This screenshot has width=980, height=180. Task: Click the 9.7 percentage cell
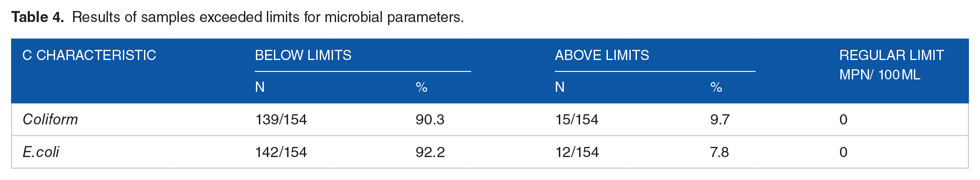(x=720, y=120)
